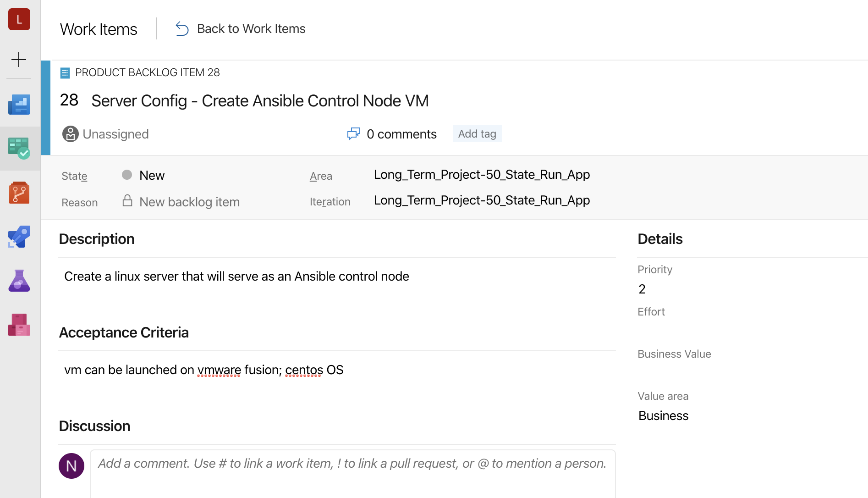Click the back arrow icon
Viewport: 868px width, 498px height.
[x=182, y=29]
